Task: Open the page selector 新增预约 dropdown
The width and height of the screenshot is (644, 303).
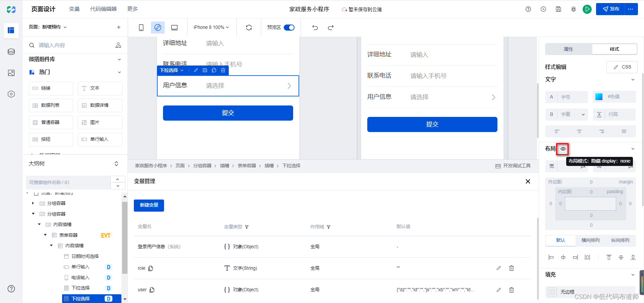Action: coord(48,27)
